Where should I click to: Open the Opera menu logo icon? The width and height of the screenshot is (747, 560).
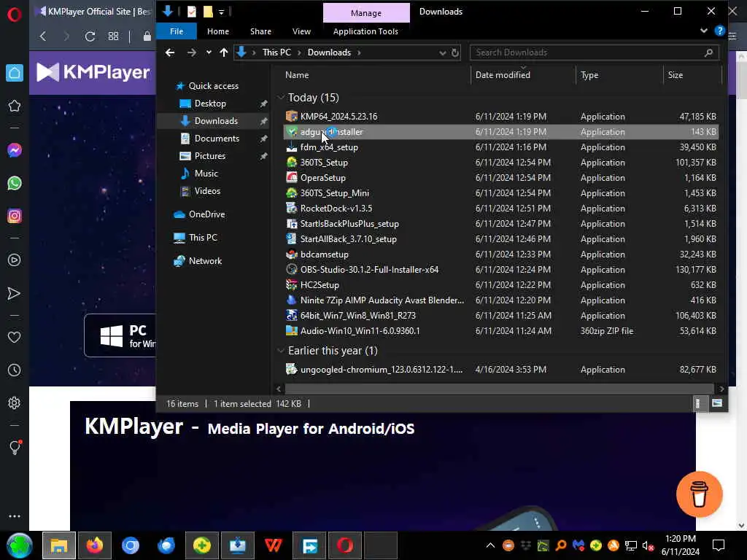pos(15,15)
